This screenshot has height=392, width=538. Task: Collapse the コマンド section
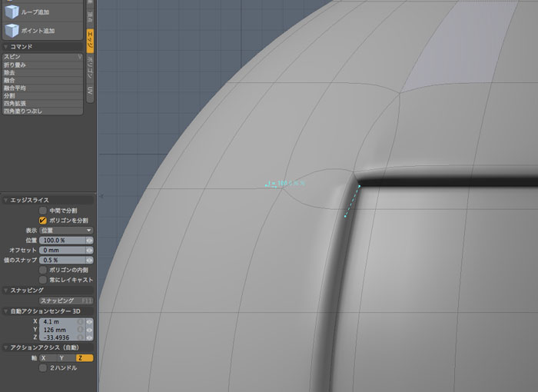click(x=5, y=47)
